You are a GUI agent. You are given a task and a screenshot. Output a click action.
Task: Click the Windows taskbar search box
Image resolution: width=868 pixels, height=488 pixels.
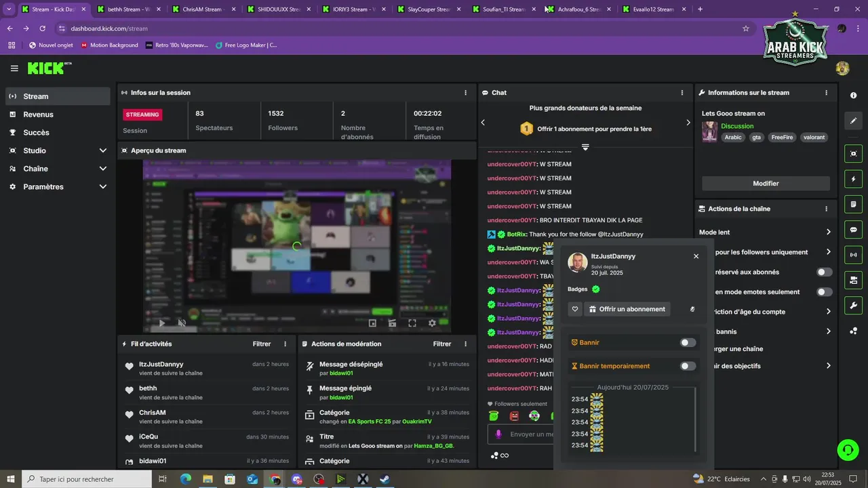point(87,479)
